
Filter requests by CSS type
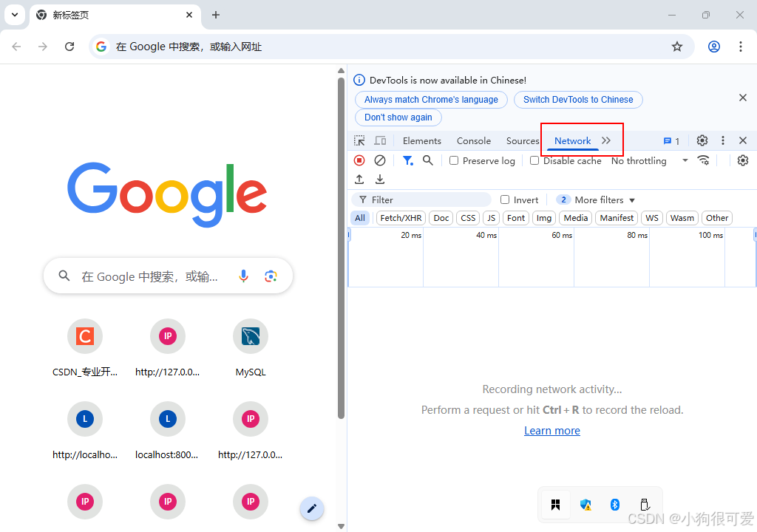click(x=468, y=218)
